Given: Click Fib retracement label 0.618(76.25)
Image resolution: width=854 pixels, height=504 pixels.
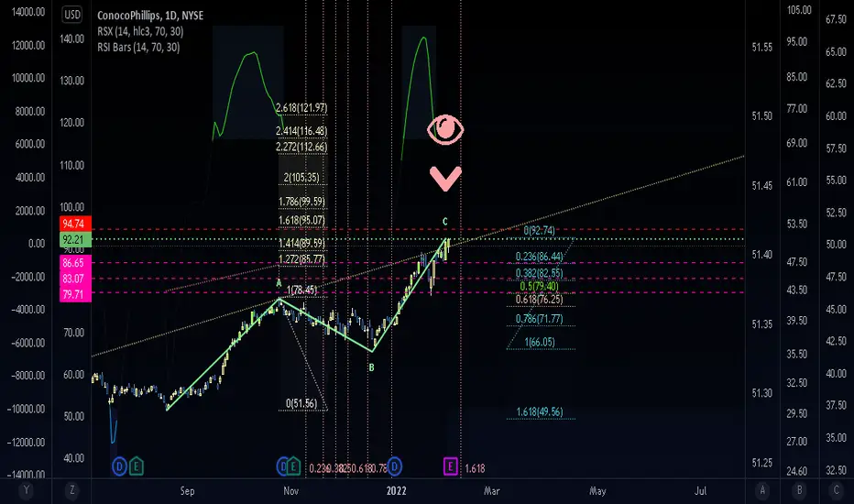Looking at the screenshot, I should point(539,299).
